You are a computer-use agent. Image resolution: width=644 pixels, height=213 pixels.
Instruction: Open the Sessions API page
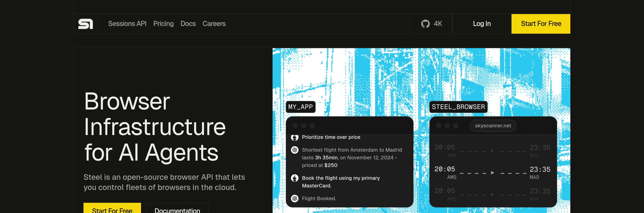[x=127, y=24]
